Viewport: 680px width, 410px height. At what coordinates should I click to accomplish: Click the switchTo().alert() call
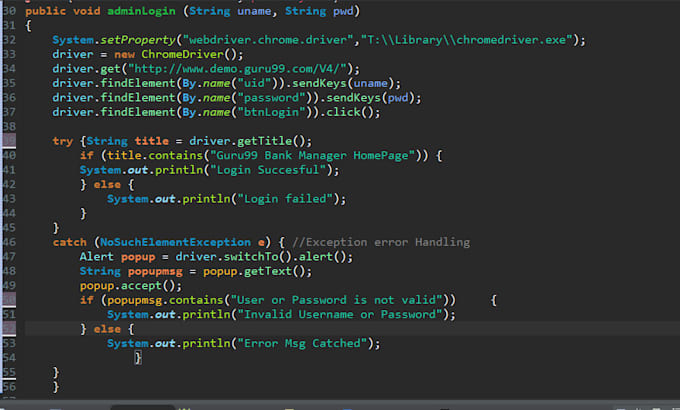pos(285,257)
